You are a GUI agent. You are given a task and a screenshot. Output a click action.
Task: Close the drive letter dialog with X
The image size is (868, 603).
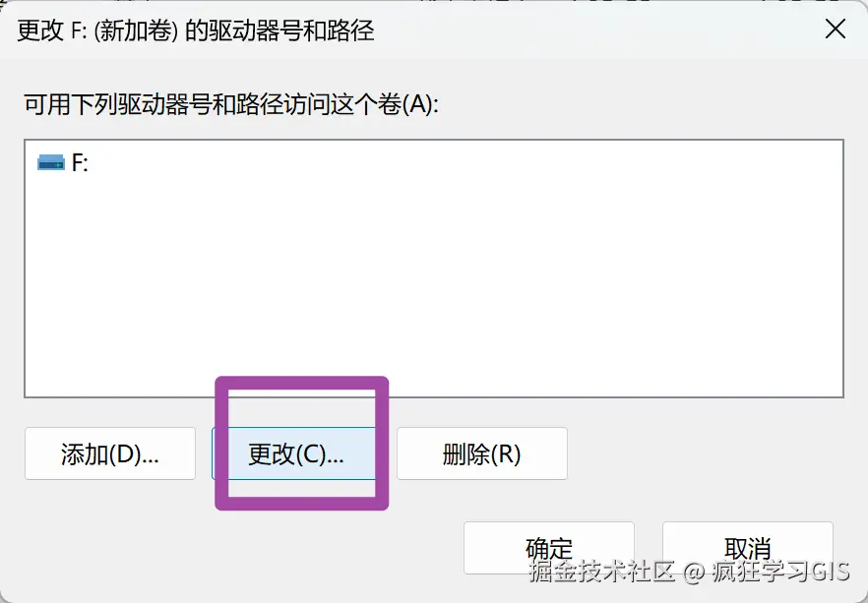coord(835,29)
